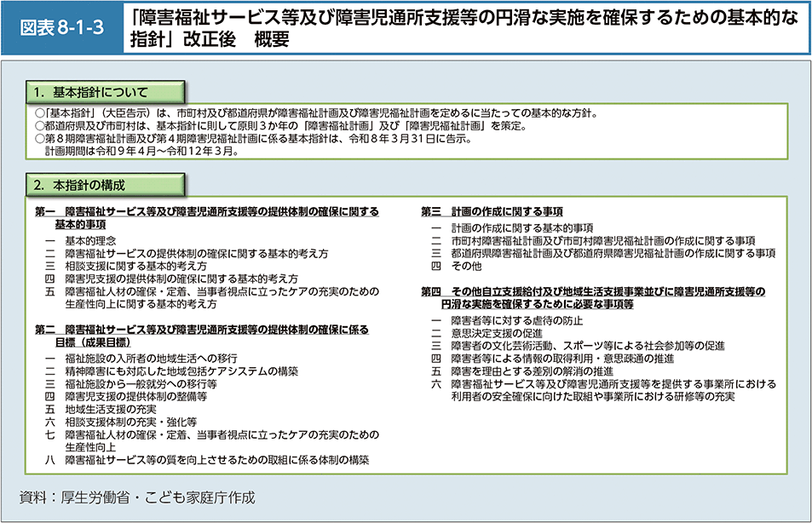
Task: Click item 福祉施設から一般就労への移行等
Action: pos(141,383)
